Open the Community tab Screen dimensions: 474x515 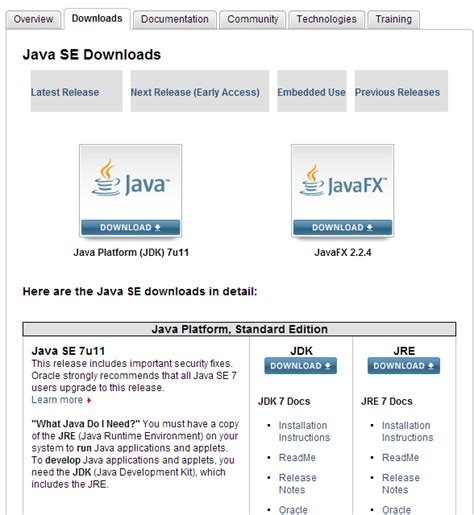(x=253, y=19)
